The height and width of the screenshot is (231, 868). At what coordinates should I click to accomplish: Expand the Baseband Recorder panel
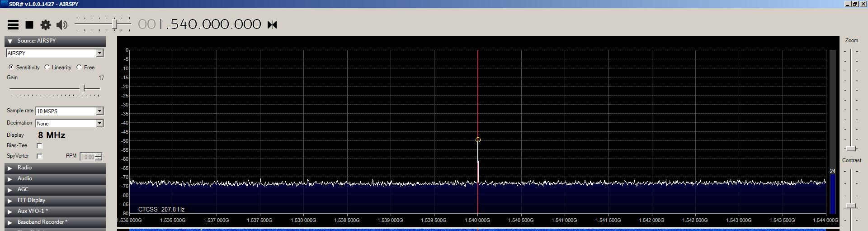(55, 222)
